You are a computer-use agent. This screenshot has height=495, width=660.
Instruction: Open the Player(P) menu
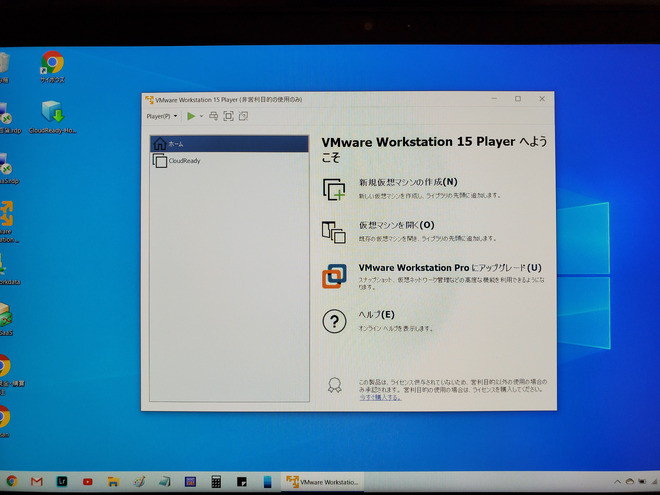tap(162, 116)
